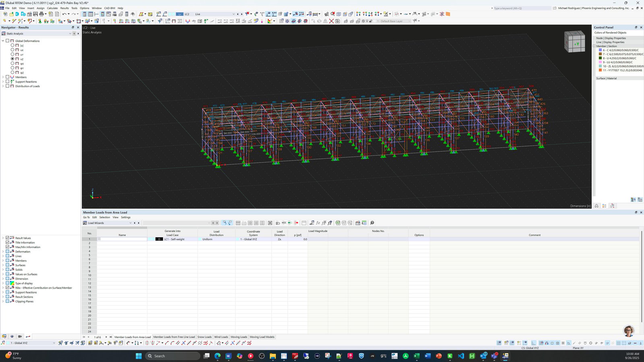
Task: Select the ux deformation radio button
Action: pos(12,50)
